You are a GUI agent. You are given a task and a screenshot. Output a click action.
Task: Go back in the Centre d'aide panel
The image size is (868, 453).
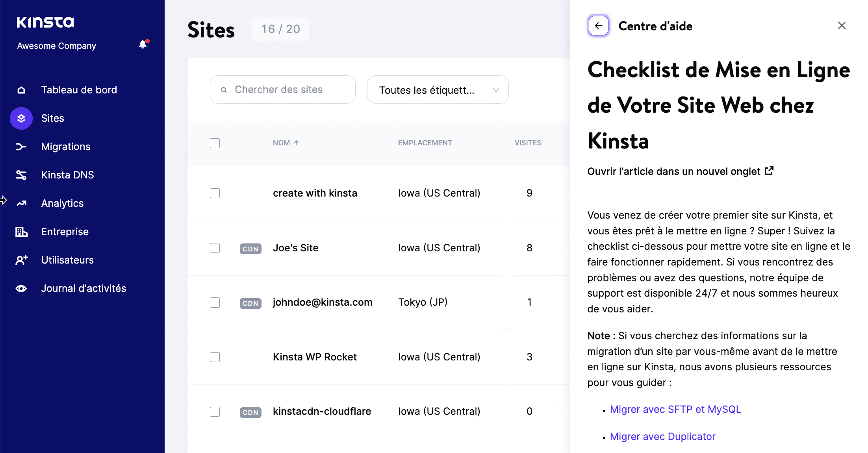point(599,26)
